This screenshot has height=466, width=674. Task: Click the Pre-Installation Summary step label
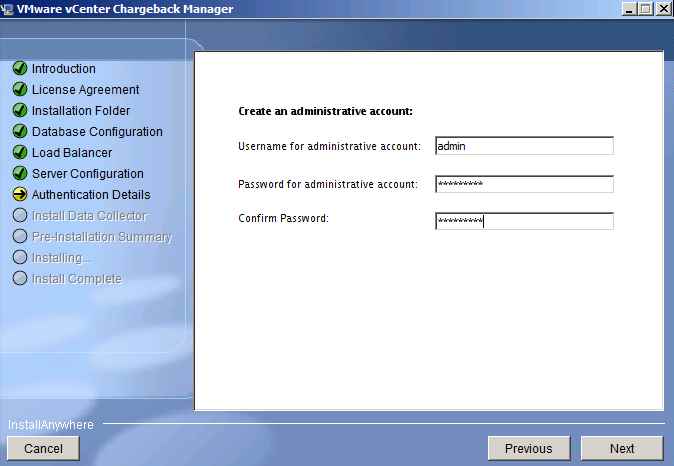pyautogui.click(x=102, y=237)
